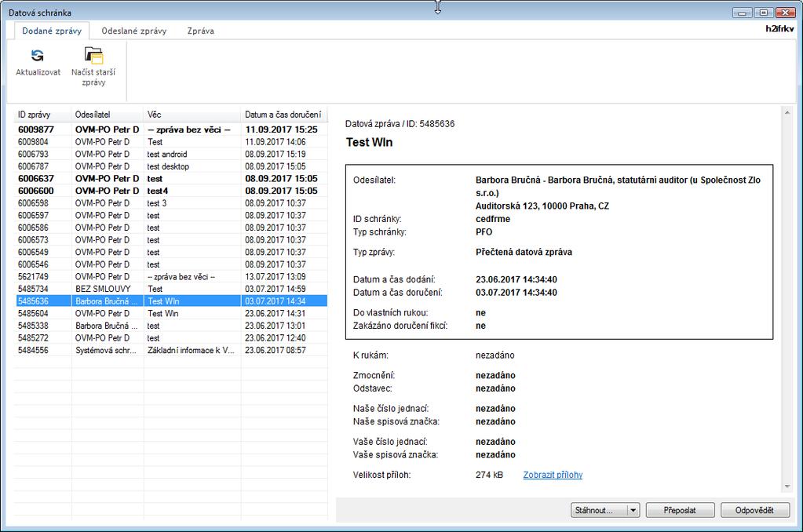Click the Aktualizovat refresh icon
Image resolution: width=803 pixels, height=532 pixels.
point(38,55)
